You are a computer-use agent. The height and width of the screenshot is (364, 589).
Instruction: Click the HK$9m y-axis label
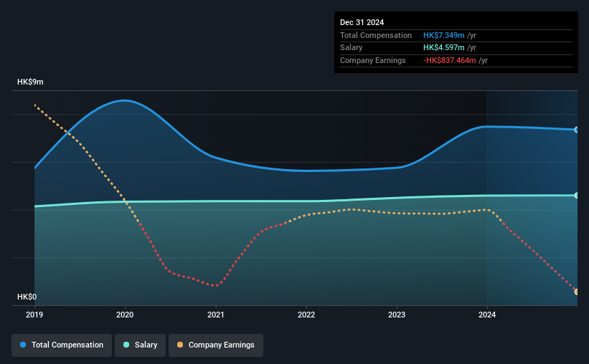(x=30, y=82)
